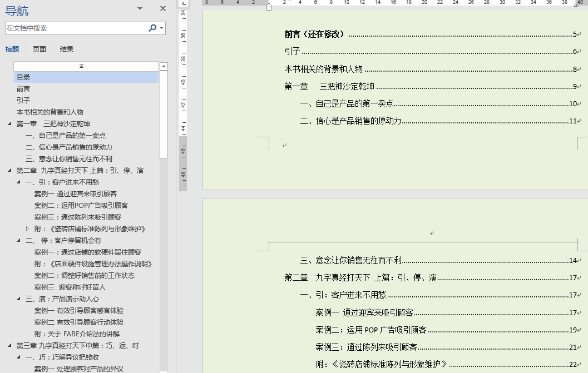Jump to 本书相关的背景和人物 heading
Viewport: 588px width, 373px height.
[x=50, y=112]
